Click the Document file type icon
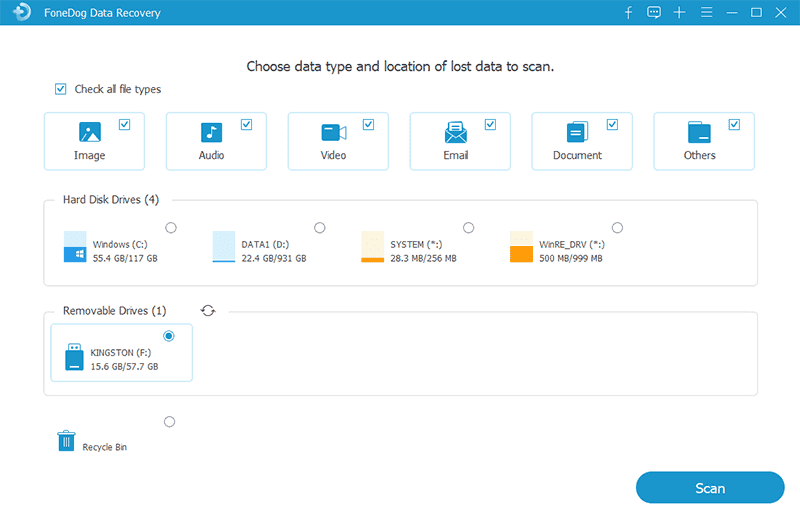Viewport: 800px width, 523px height. point(577,133)
